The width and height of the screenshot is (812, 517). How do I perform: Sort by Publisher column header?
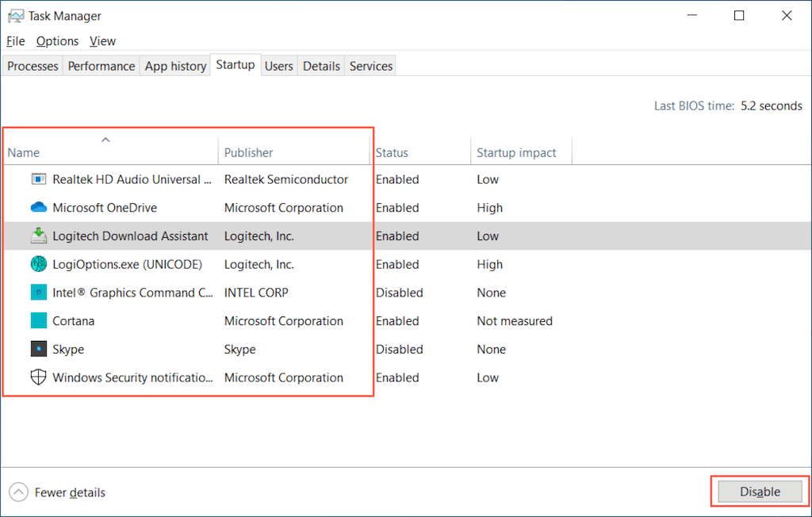[248, 152]
